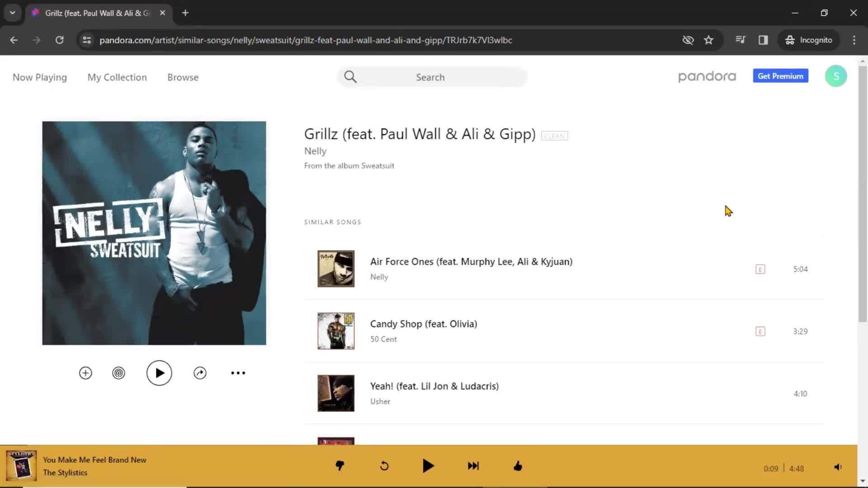Image resolution: width=868 pixels, height=488 pixels.
Task: Click the station/radio icon for Grillz
Action: 118,372
